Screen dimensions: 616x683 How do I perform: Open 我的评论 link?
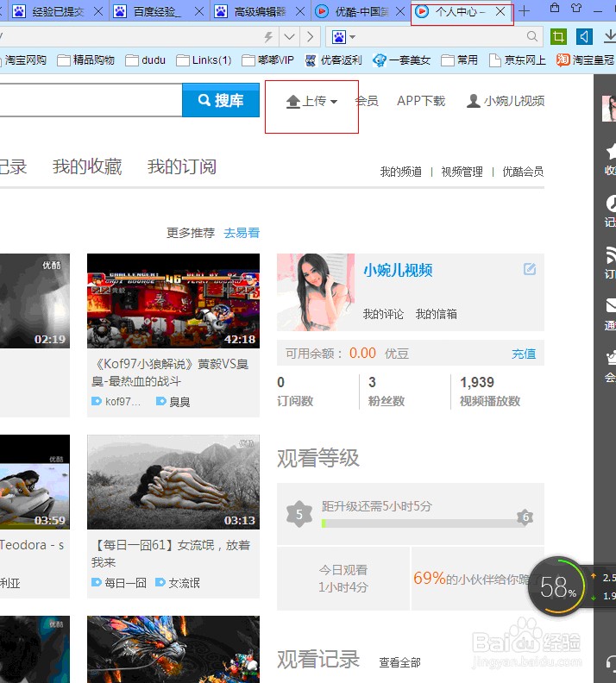[x=383, y=314]
